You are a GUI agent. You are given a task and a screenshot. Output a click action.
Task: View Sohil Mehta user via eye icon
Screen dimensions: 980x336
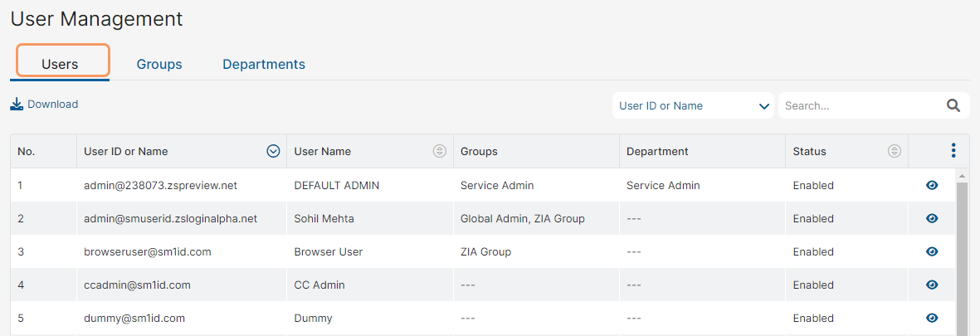click(x=932, y=218)
